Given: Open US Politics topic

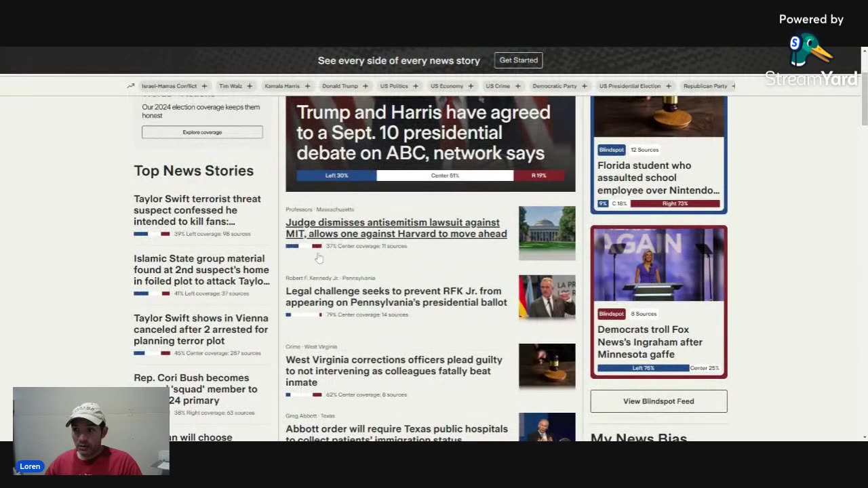Looking at the screenshot, I should (394, 86).
